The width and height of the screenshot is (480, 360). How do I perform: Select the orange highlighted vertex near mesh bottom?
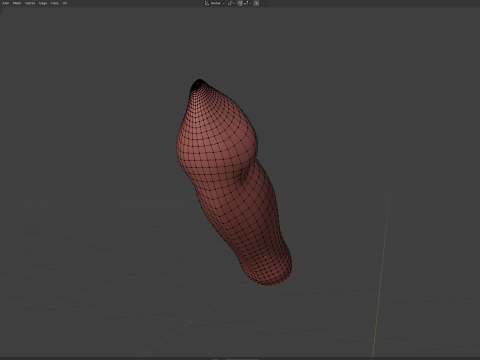click(x=265, y=257)
